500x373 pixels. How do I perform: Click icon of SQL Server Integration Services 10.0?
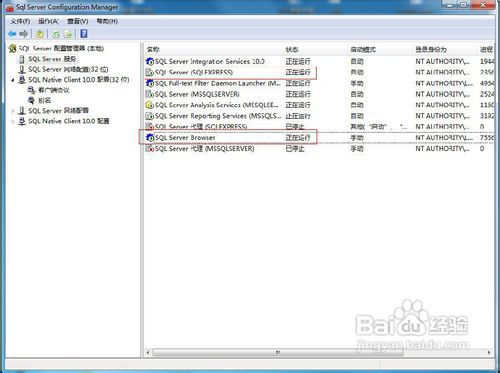click(150, 61)
